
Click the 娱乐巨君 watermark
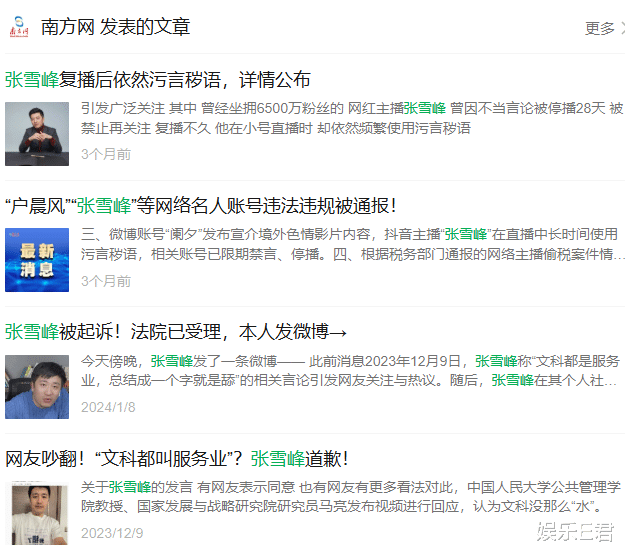click(575, 532)
